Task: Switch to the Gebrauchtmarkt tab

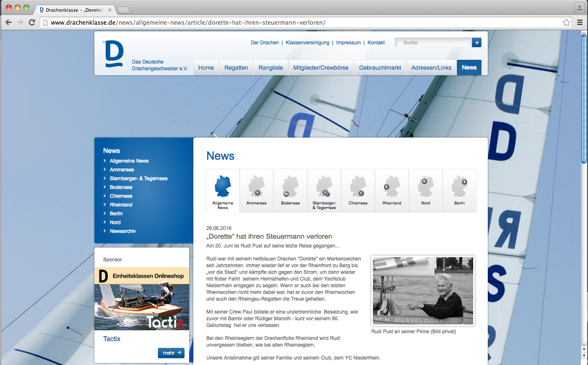Action: tap(380, 68)
